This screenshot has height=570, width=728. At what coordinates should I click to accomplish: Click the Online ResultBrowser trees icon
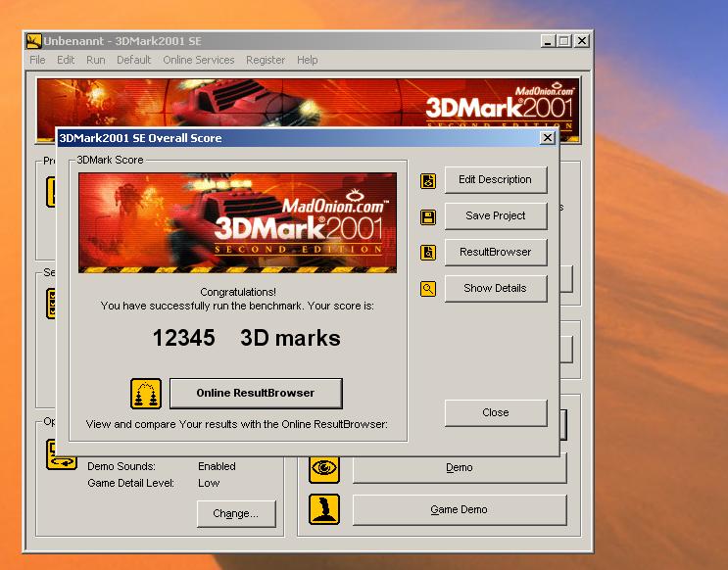(x=146, y=394)
